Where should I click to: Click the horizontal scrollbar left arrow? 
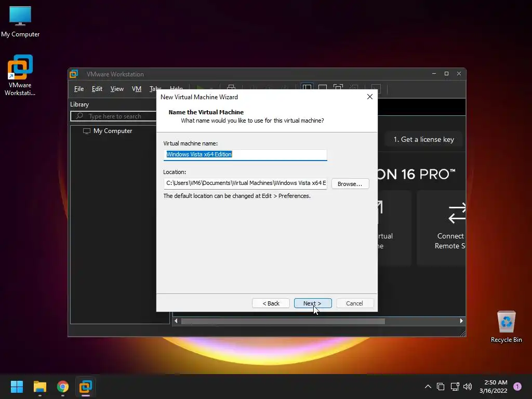click(176, 321)
